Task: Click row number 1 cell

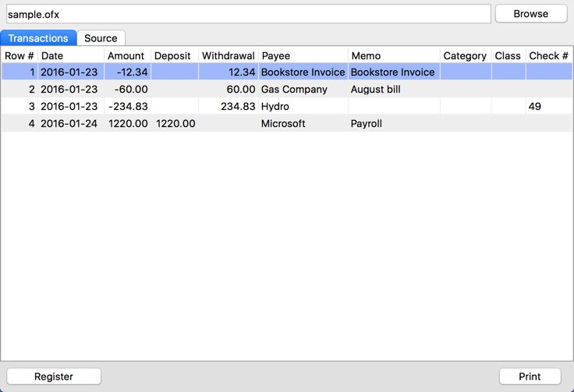Action: tap(19, 72)
